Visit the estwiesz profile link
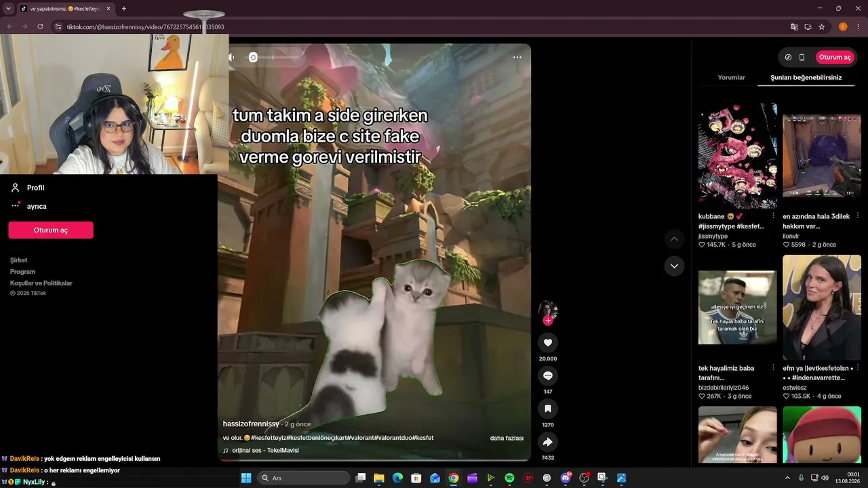 pos(795,388)
